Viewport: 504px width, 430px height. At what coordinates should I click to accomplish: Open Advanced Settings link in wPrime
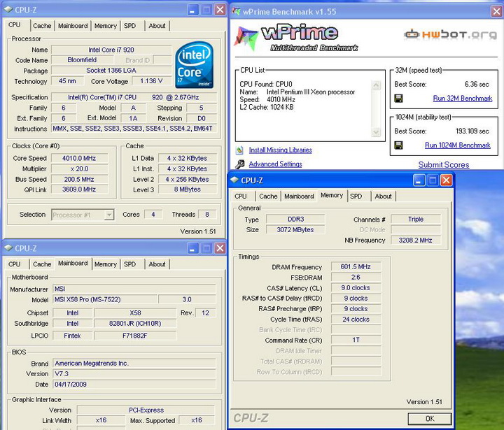pos(276,164)
